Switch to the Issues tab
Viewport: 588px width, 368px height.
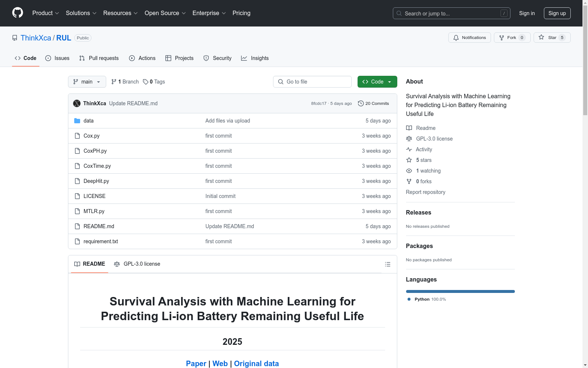pos(57,58)
